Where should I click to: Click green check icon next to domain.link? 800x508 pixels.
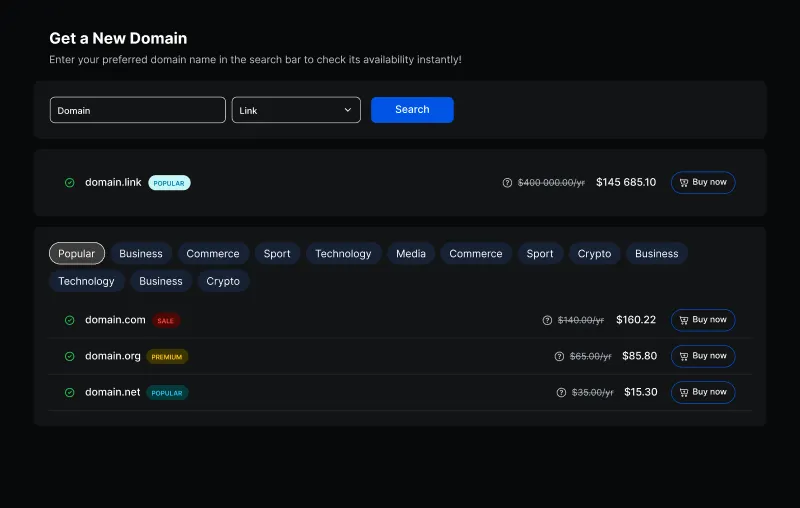tap(70, 183)
